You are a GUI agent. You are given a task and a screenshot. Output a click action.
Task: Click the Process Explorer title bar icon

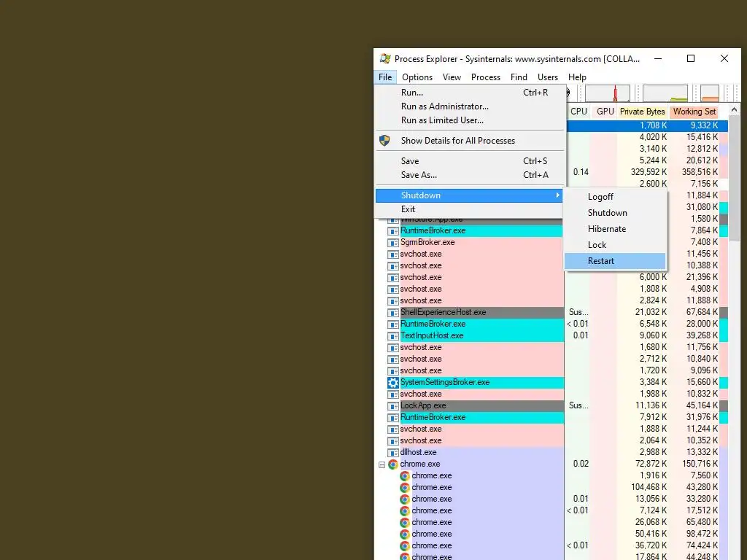click(x=385, y=58)
